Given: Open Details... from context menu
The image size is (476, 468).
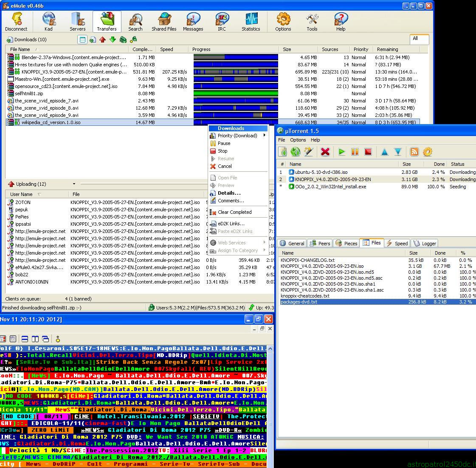Looking at the screenshot, I should [238, 193].
